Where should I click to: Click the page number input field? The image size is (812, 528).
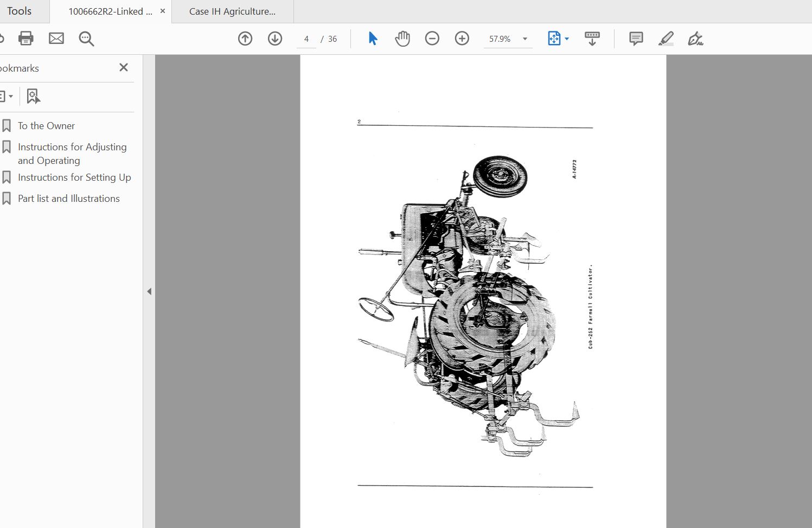point(306,39)
